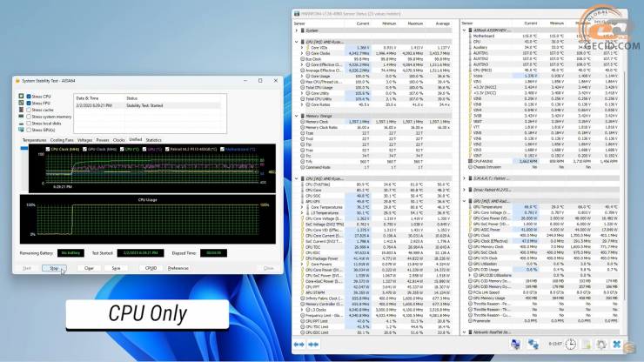Click the HWiNFO clock reset timer icon

tap(571, 345)
